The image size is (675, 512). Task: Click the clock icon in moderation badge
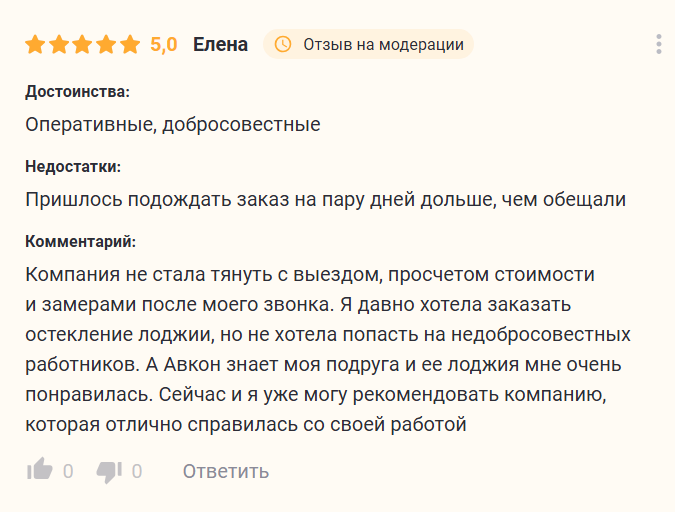tap(283, 44)
